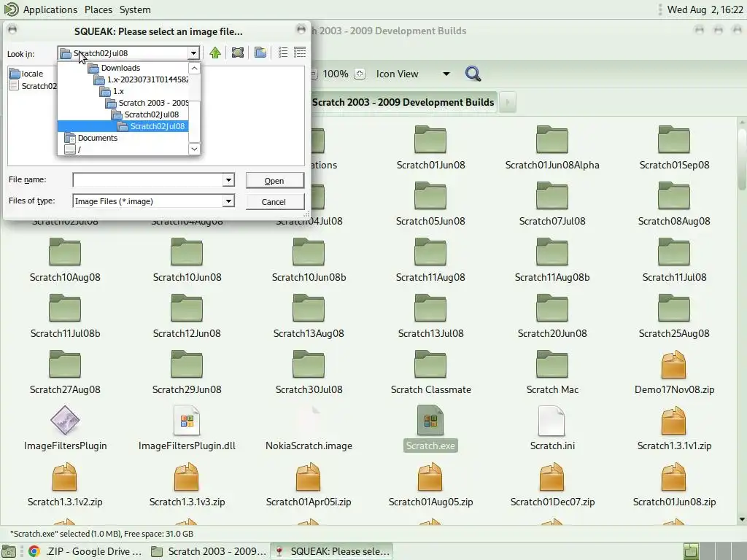Click zoom in button beside 100%
The height and width of the screenshot is (560, 747).
pos(360,74)
